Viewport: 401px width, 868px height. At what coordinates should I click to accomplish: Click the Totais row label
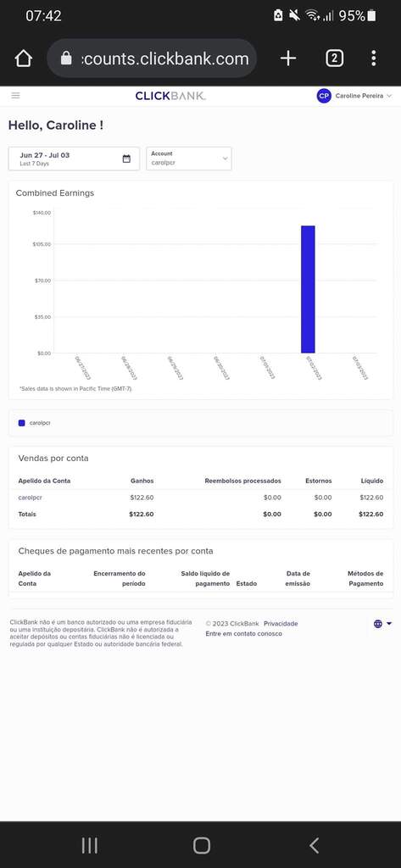point(27,515)
